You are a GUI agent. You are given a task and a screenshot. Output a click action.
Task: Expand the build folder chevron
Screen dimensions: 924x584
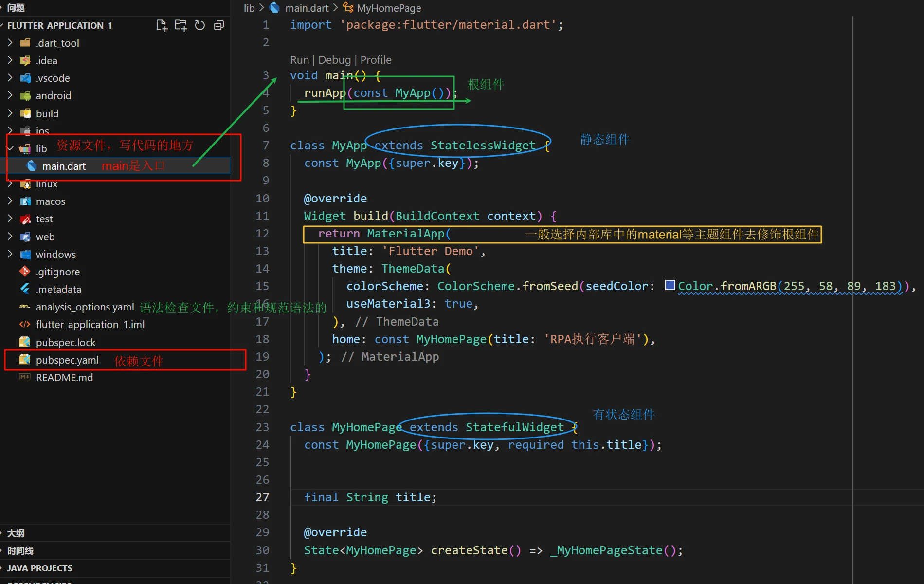click(10, 113)
